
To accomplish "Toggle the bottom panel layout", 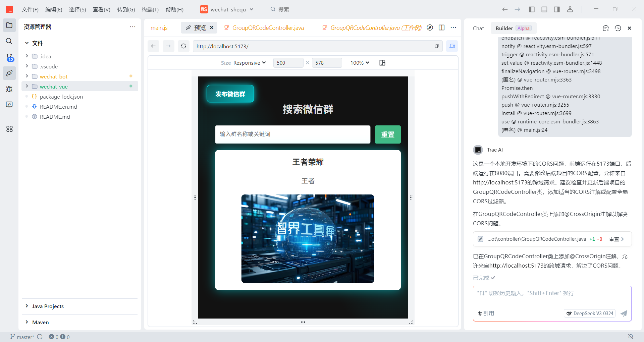I will [x=544, y=9].
